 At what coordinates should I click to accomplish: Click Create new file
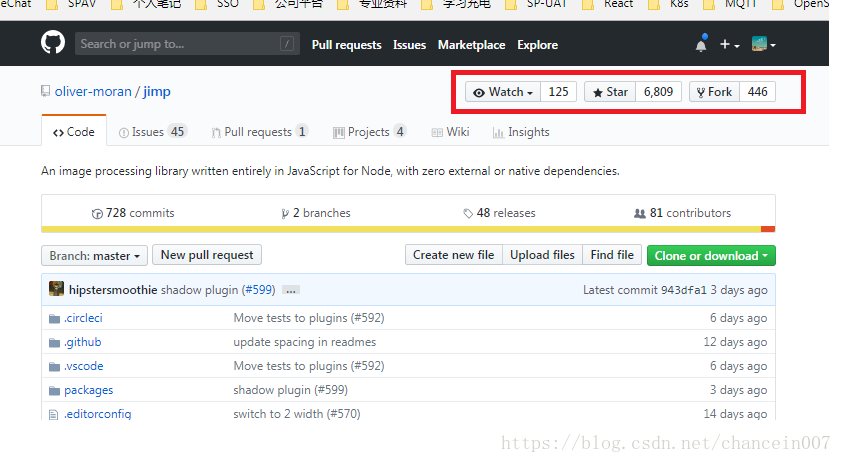click(454, 255)
